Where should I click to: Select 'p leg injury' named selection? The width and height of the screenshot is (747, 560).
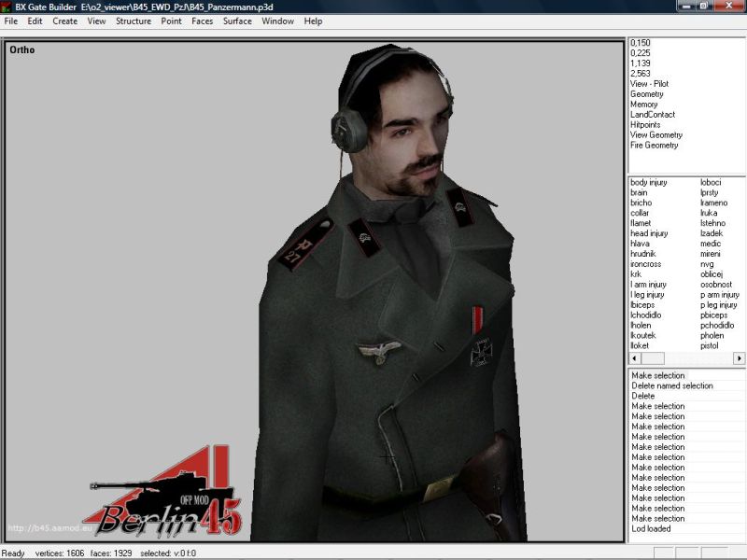coord(718,305)
